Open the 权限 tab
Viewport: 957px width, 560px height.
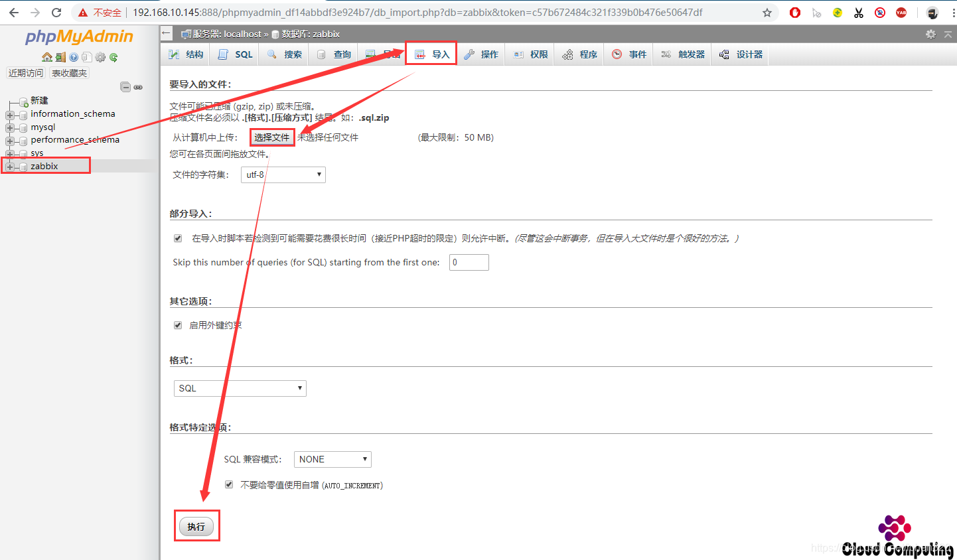click(530, 54)
